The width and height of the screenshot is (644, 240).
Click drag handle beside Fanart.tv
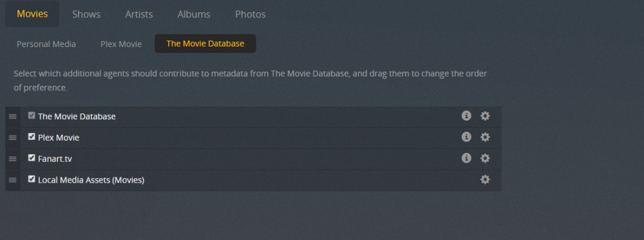pos(13,159)
